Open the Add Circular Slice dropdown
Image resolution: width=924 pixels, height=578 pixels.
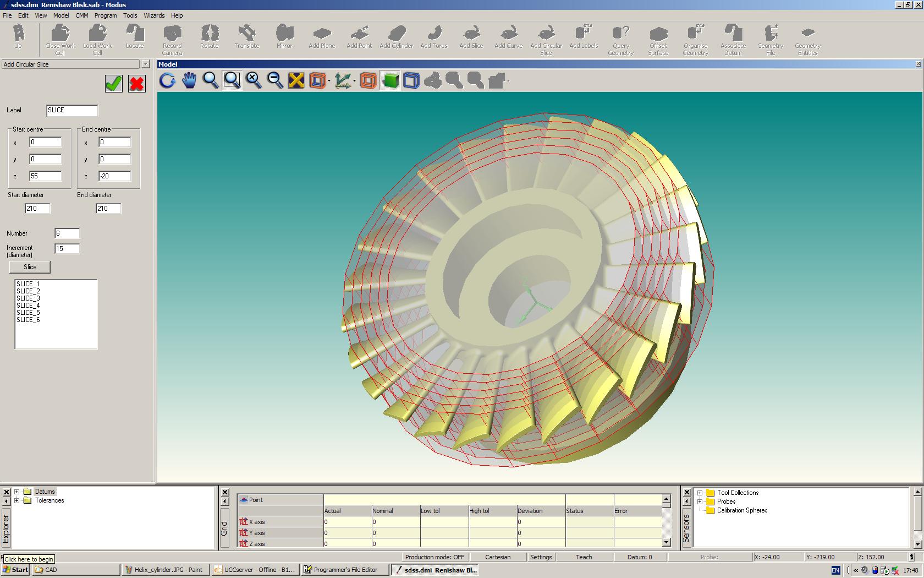[145, 64]
